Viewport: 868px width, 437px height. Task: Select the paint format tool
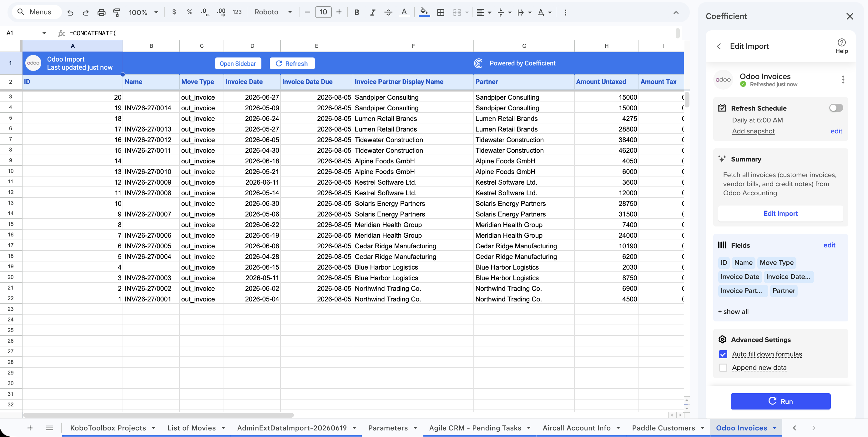point(117,12)
